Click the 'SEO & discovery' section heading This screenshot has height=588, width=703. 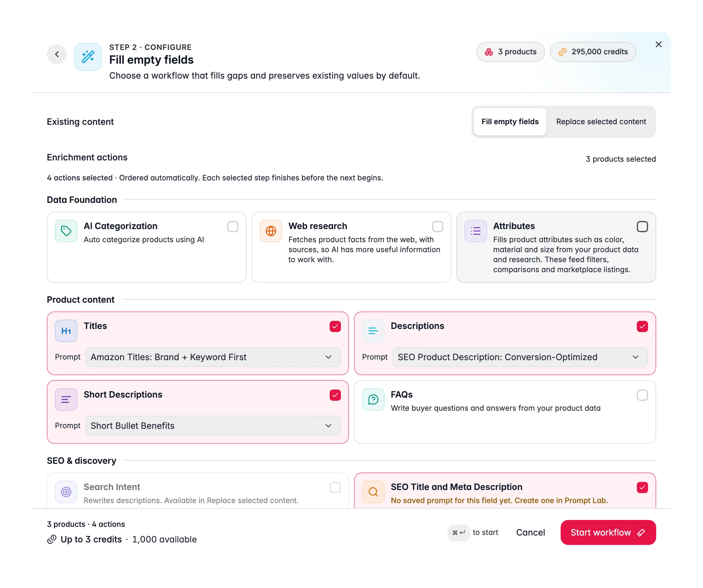click(x=81, y=461)
